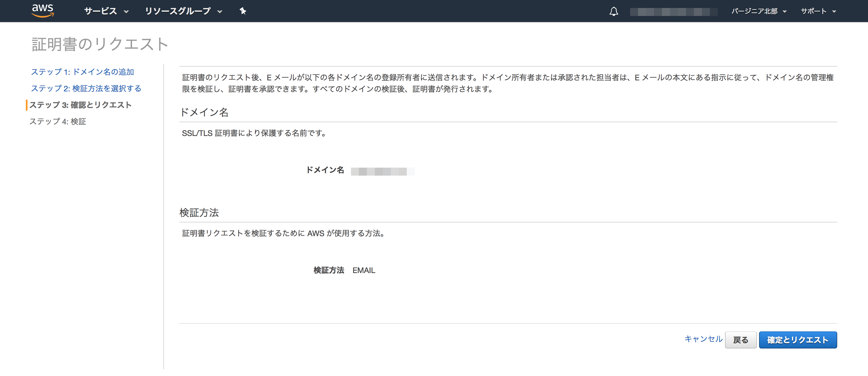Go to ステップ 2: 検証方法を選択する
The width and height of the screenshot is (868, 376).
coord(86,88)
